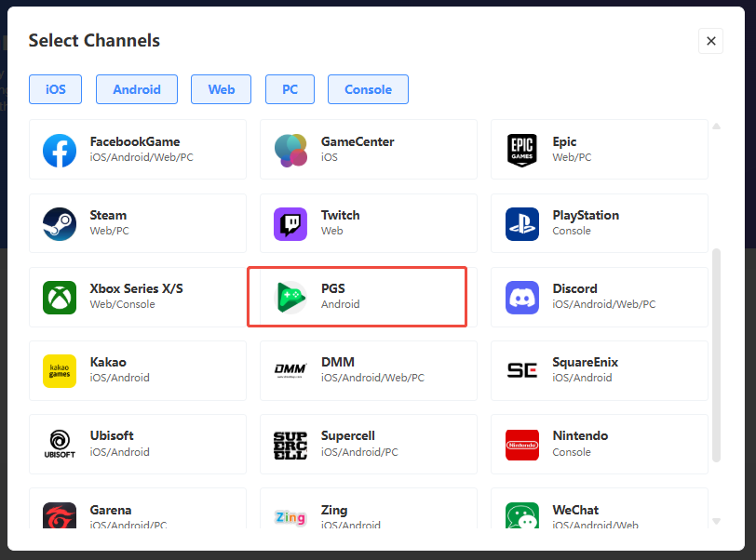Toggle the Console platform filter
Image resolution: width=756 pixels, height=560 pixels.
[369, 89]
